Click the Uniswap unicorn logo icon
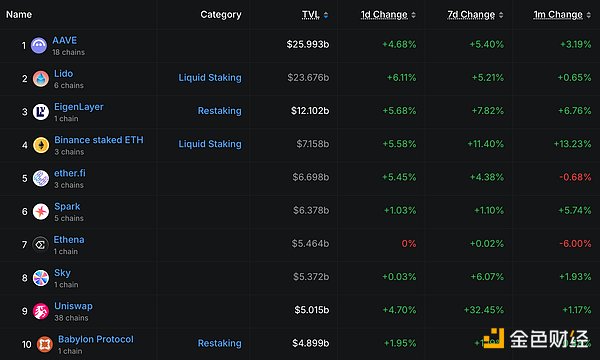Image resolution: width=600 pixels, height=360 pixels. [x=41, y=311]
